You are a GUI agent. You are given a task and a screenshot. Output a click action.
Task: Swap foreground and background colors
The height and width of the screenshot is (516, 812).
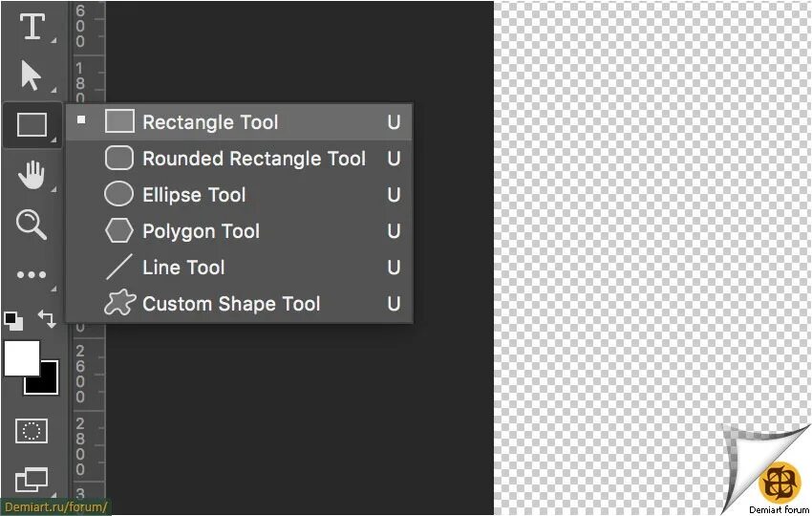[47, 318]
